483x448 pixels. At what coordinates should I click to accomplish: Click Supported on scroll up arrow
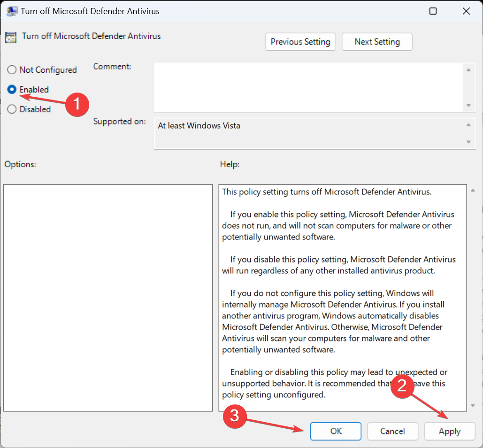coord(468,125)
